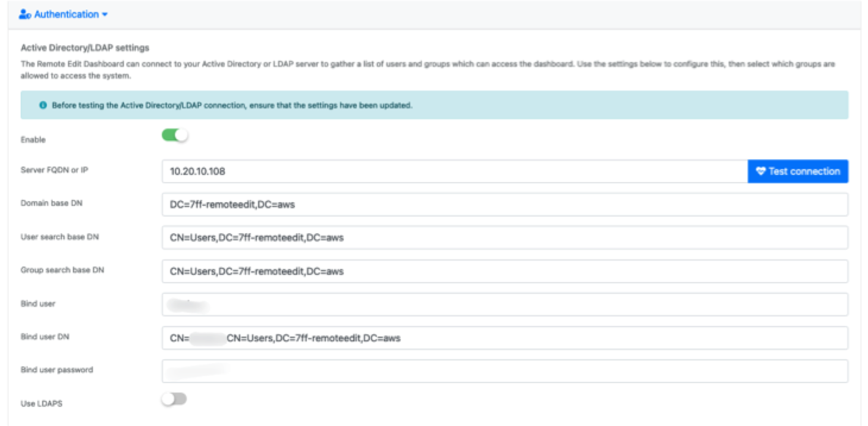This screenshot has height=426, width=868.
Task: Click the Active Directory/LDAP settings heading
Action: pos(85,48)
